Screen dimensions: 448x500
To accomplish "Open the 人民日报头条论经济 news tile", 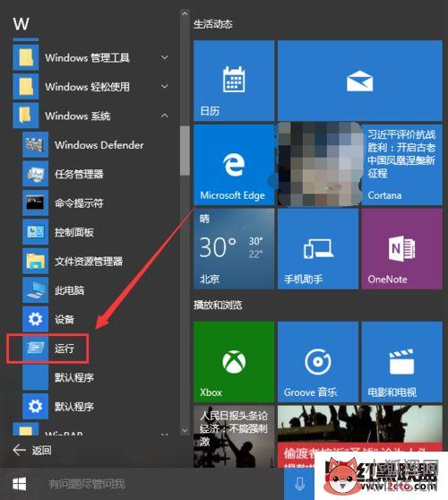I will pyautogui.click(x=234, y=436).
